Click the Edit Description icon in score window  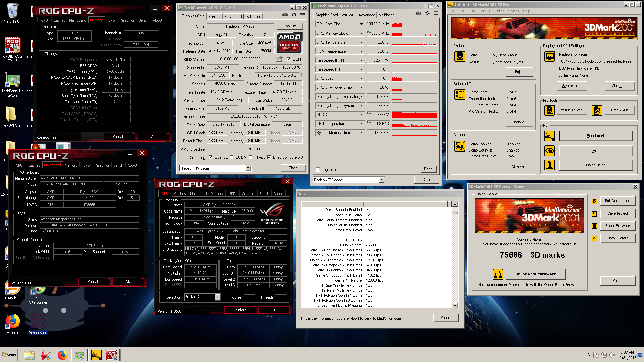pos(594,201)
